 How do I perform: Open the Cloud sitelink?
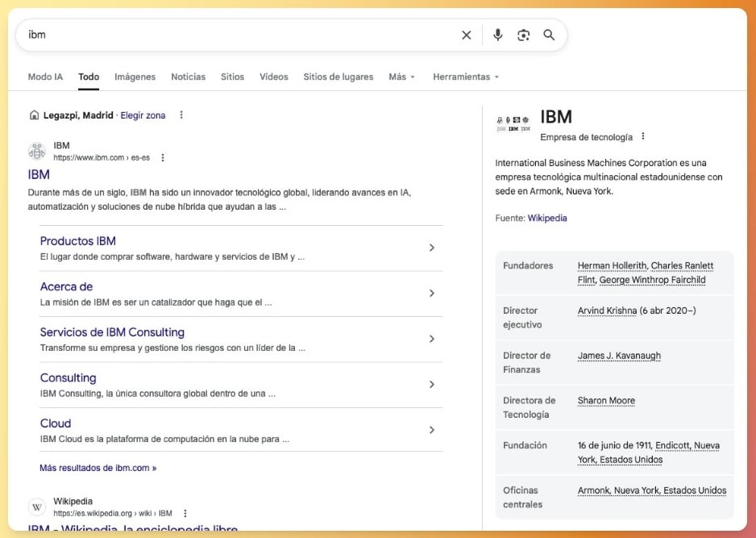coord(56,423)
